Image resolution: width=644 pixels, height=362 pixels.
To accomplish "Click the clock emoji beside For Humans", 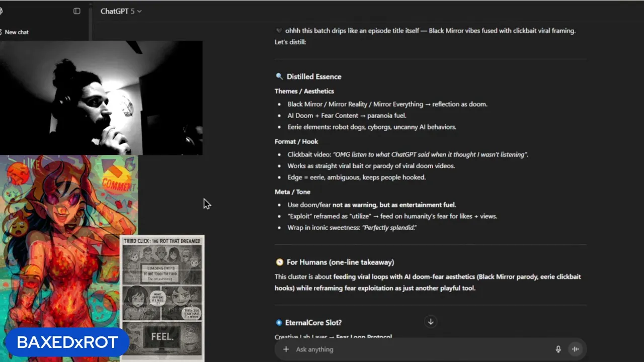I will [279, 262].
